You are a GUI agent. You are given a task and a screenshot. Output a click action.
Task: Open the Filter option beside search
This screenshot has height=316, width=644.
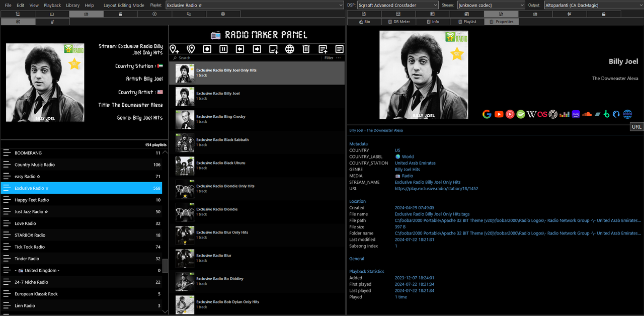click(x=329, y=58)
